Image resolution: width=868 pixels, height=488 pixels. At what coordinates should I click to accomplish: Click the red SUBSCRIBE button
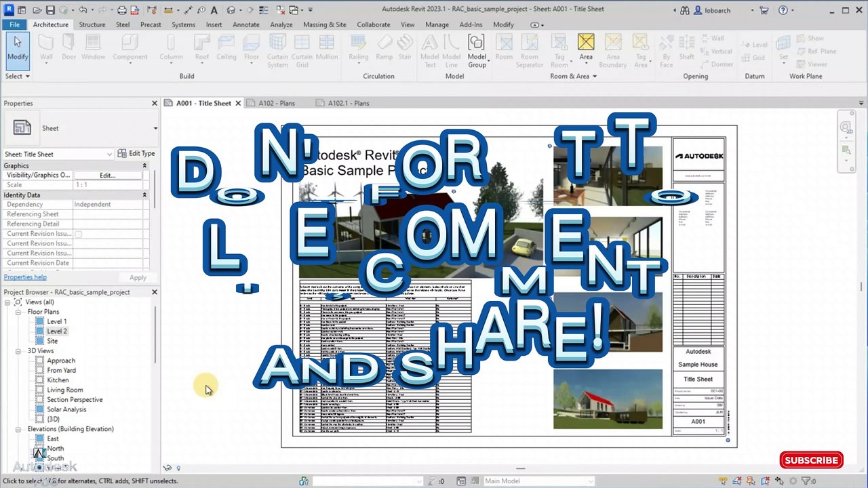click(811, 460)
